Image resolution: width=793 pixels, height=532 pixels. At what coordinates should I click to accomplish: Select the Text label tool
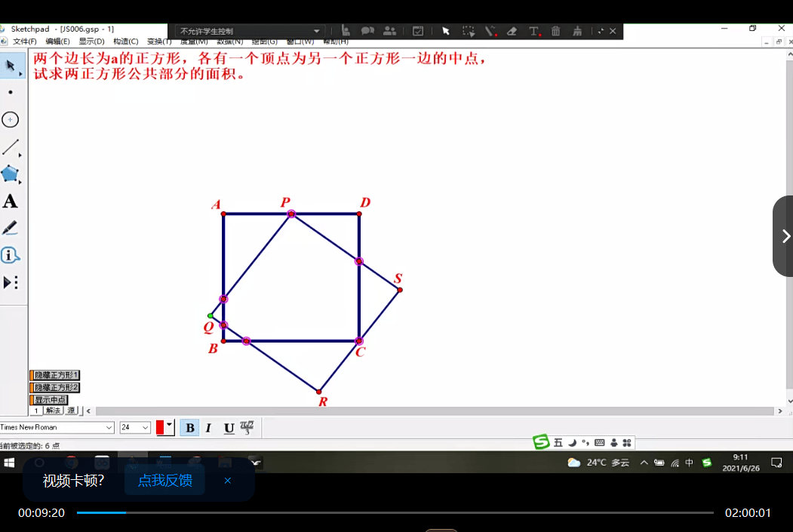coord(10,201)
